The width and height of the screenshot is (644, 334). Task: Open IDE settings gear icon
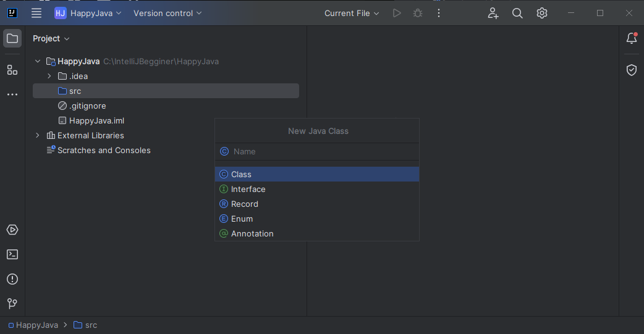542,13
